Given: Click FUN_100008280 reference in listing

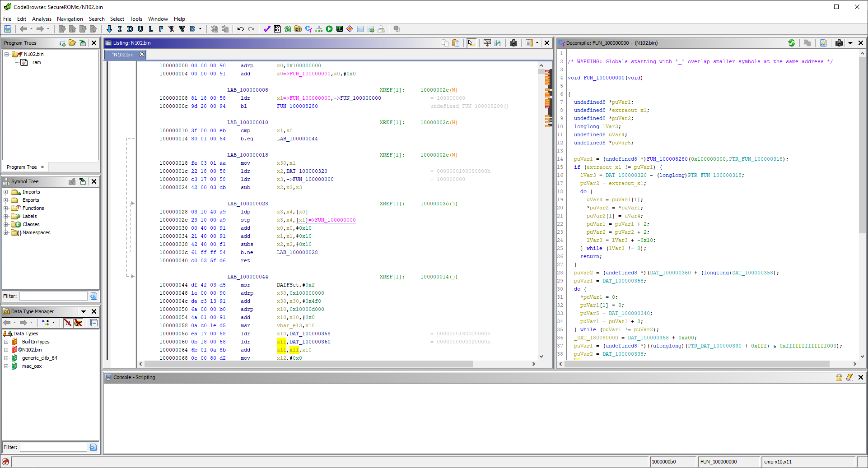Looking at the screenshot, I should pyautogui.click(x=297, y=107).
